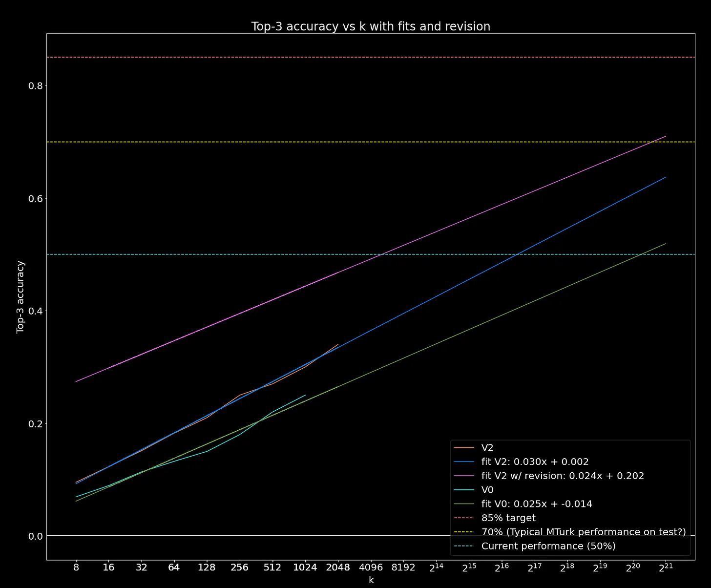The width and height of the screenshot is (711, 588).
Task: Select the 'fit V0: 0.025x + -0.014' legend label
Action: (537, 504)
